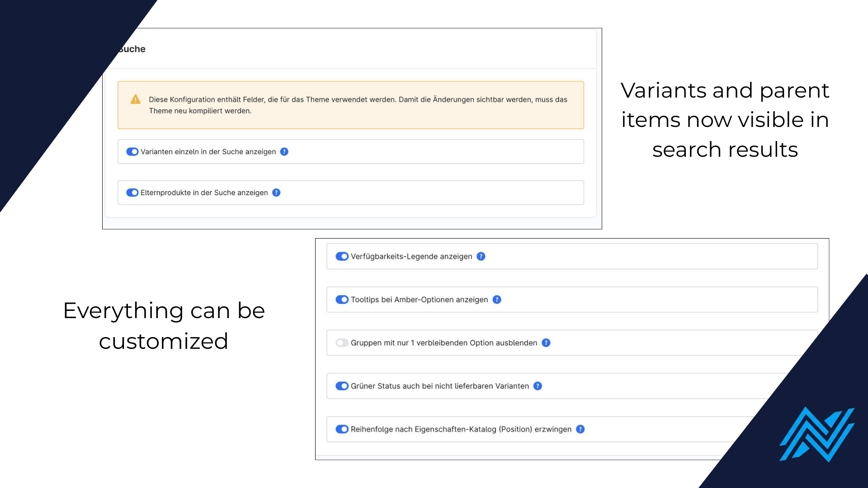Click help icon beside Verfügbarkeits-Legende anzeigen
Screen dimensions: 868x488
[x=481, y=257]
